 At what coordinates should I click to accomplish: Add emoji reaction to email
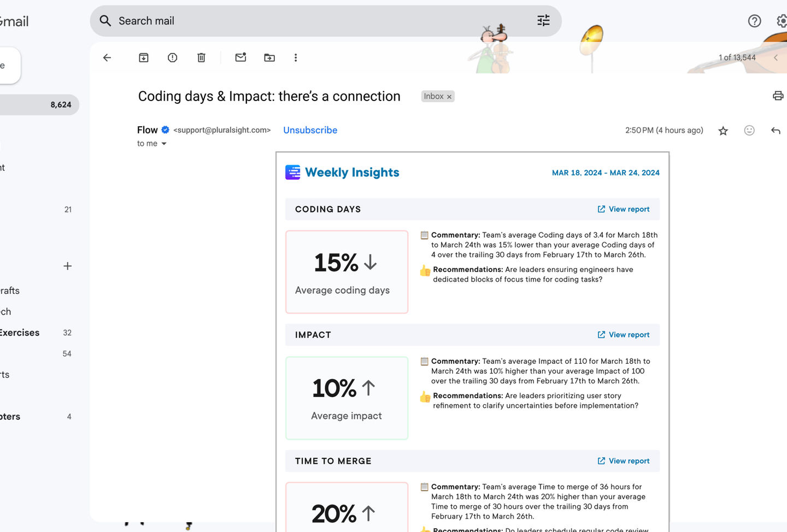[749, 130]
